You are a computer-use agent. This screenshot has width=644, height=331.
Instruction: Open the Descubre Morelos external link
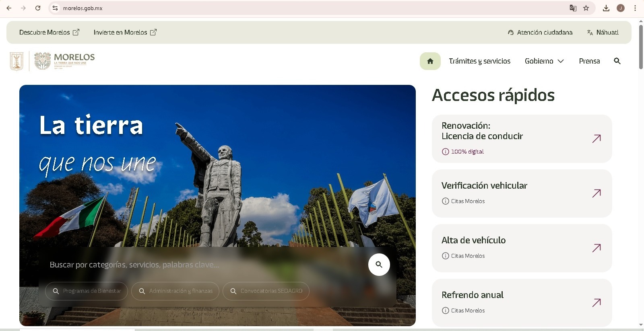pyautogui.click(x=49, y=33)
